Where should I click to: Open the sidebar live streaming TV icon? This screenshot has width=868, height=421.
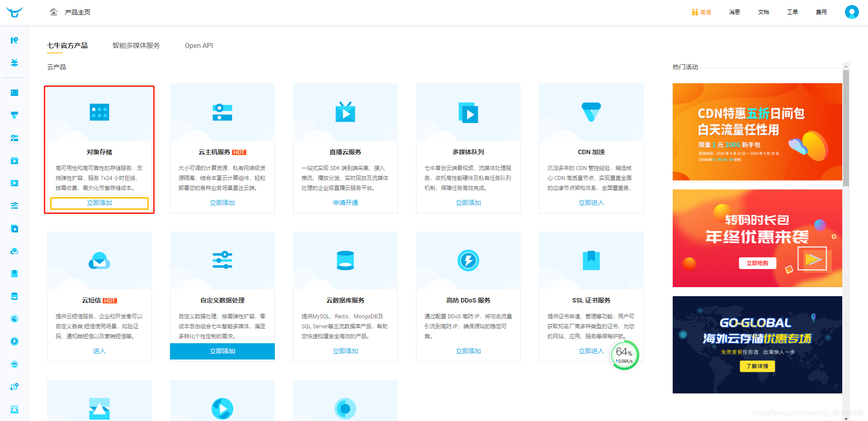[x=14, y=161]
